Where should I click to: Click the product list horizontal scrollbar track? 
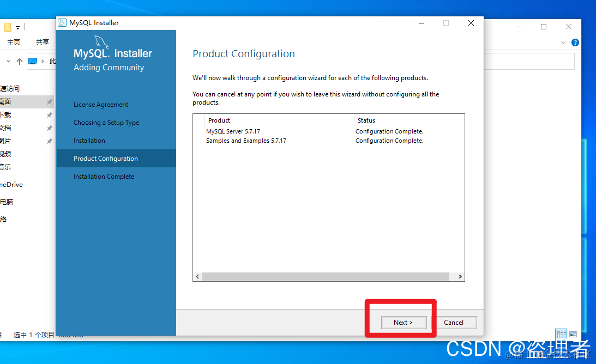[326, 277]
